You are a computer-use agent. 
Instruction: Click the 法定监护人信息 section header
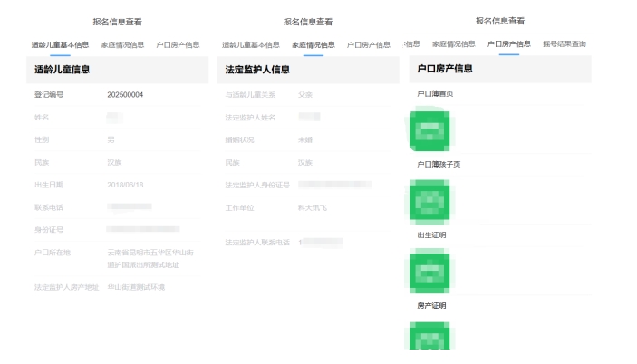coord(257,70)
